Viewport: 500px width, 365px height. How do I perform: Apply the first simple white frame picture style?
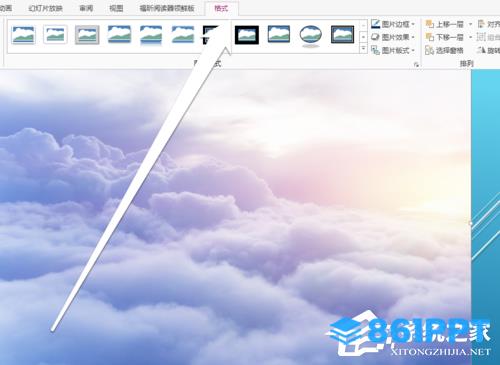(x=23, y=35)
